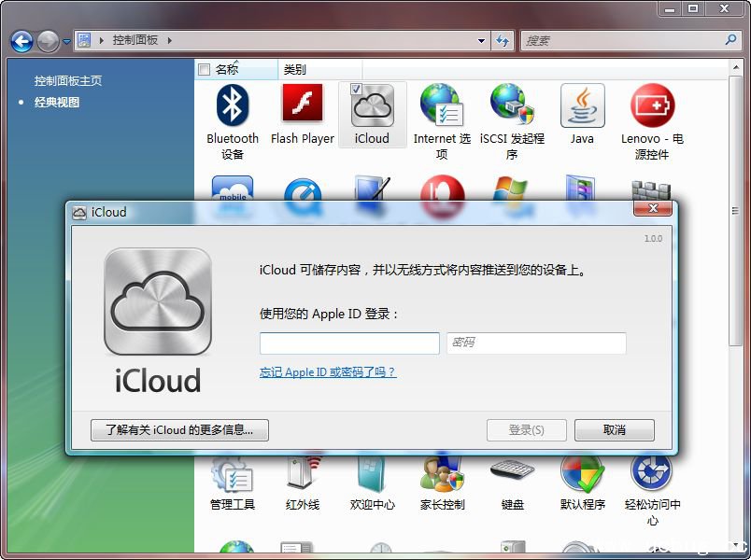Open the Flash Player control panel item

click(x=303, y=114)
